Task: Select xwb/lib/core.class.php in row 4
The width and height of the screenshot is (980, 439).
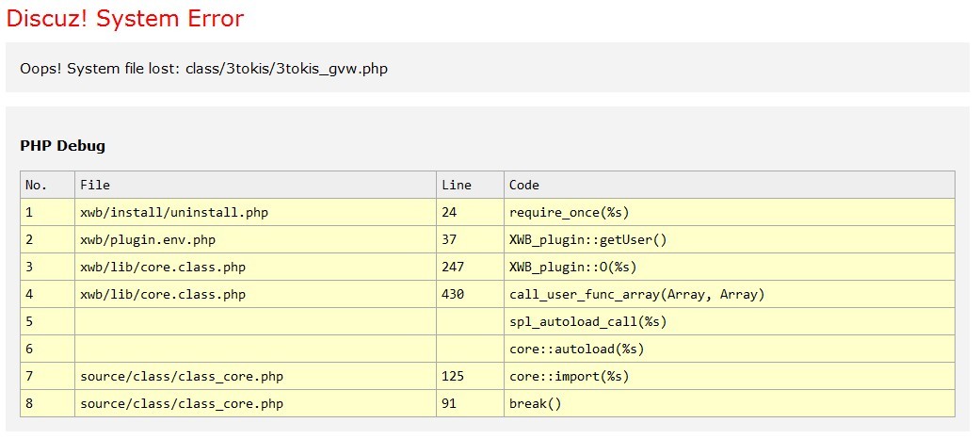Action: click(x=256, y=294)
